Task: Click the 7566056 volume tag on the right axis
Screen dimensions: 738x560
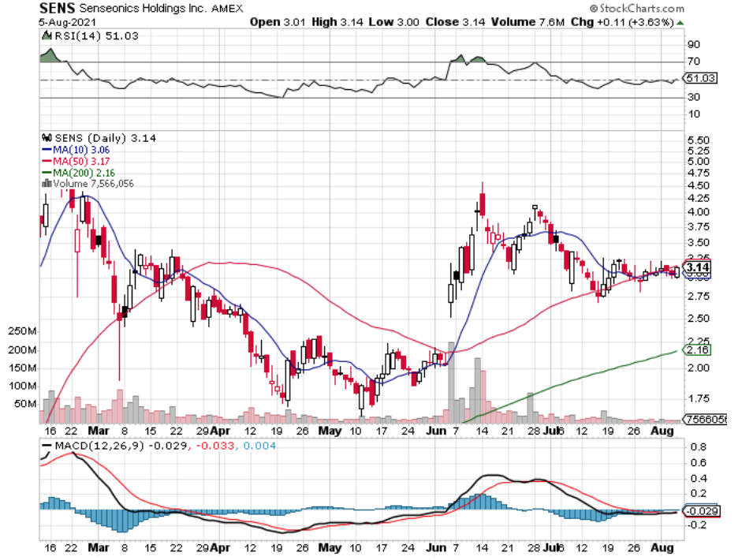Action: [706, 419]
